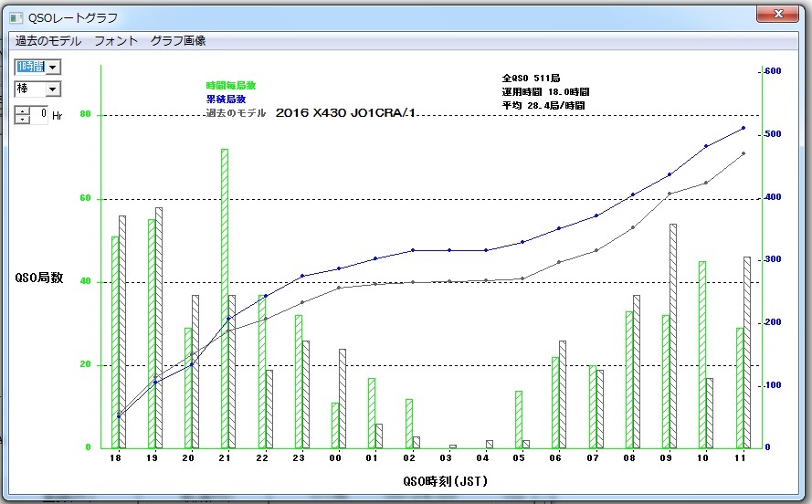The height and width of the screenshot is (504, 812).
Task: Close the QSOレートグラフ window
Action: pyautogui.click(x=779, y=14)
